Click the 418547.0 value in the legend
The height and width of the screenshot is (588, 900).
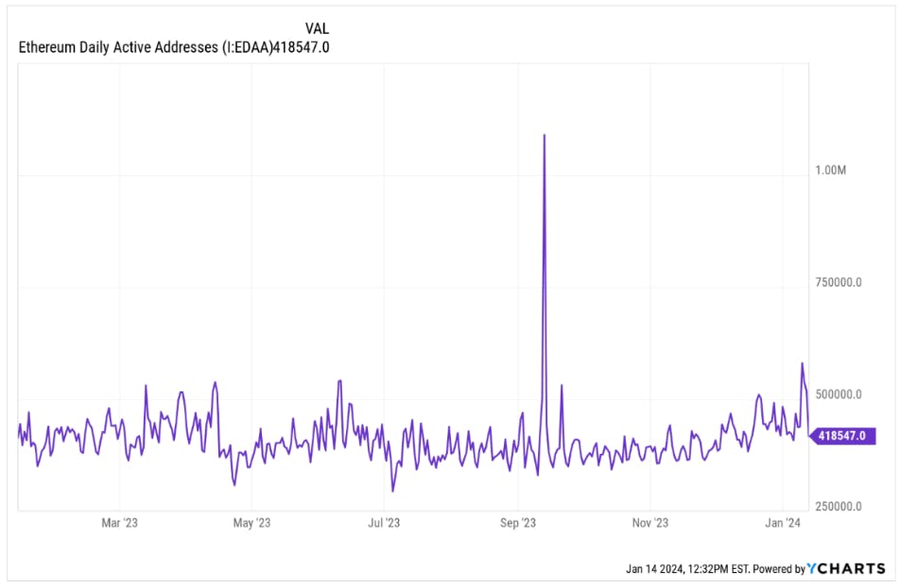[x=300, y=46]
